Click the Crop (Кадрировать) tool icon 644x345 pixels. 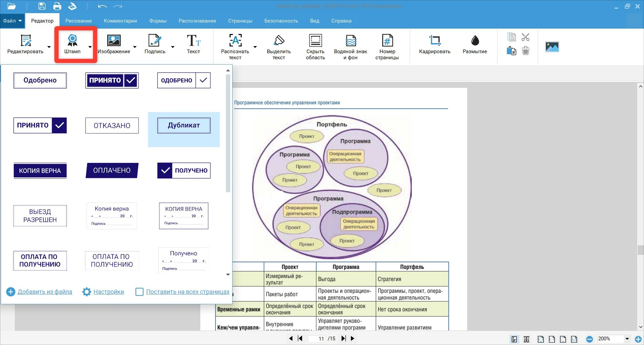pos(435,41)
